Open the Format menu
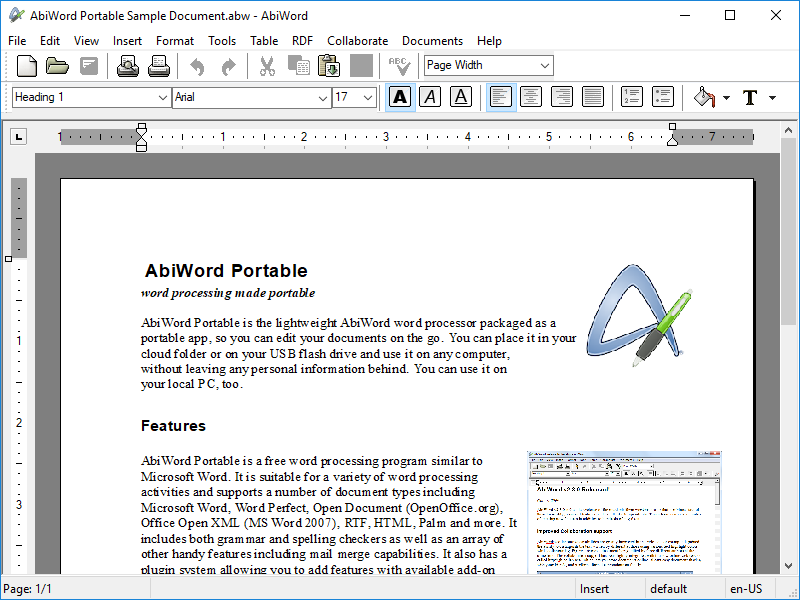 point(175,41)
